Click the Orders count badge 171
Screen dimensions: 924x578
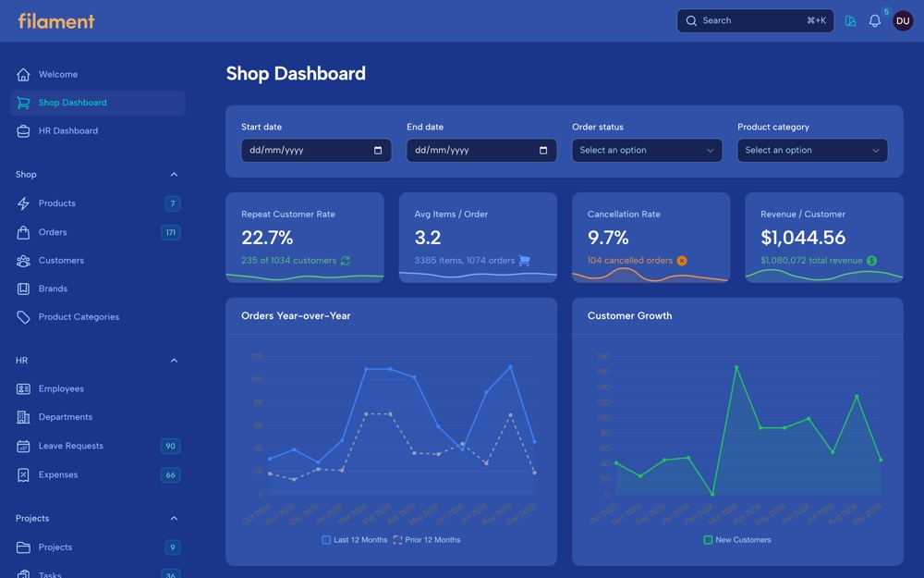click(171, 232)
